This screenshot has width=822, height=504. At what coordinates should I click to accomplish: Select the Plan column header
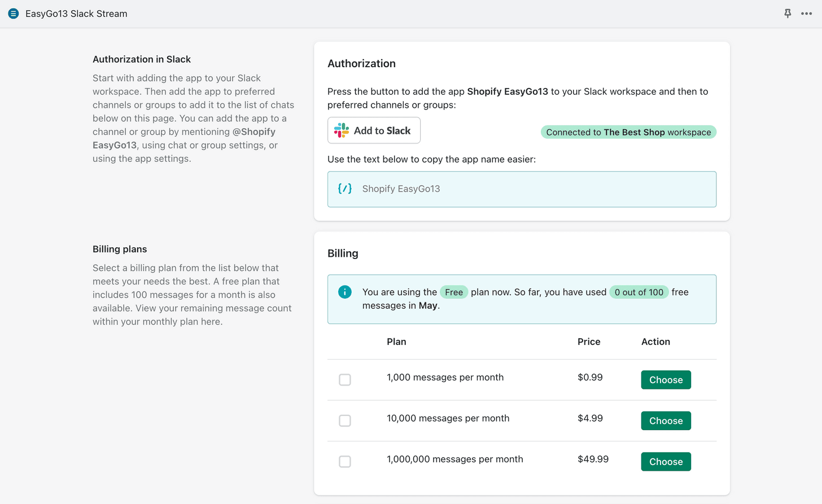[396, 341]
